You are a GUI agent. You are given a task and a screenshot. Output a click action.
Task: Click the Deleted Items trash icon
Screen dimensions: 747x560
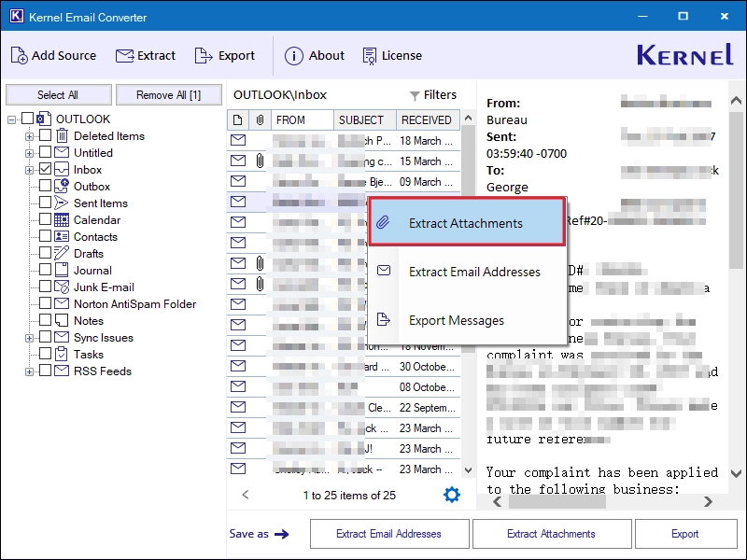[62, 136]
